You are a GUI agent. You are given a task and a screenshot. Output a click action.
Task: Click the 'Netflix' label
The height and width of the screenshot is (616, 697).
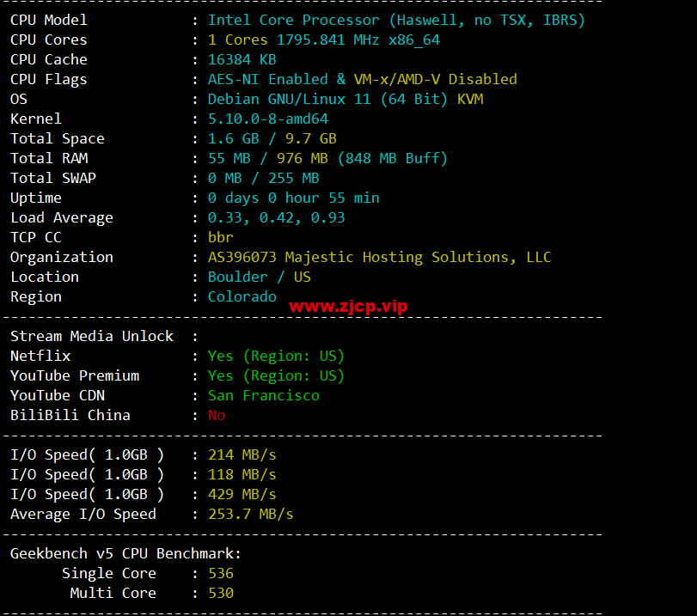click(40, 356)
